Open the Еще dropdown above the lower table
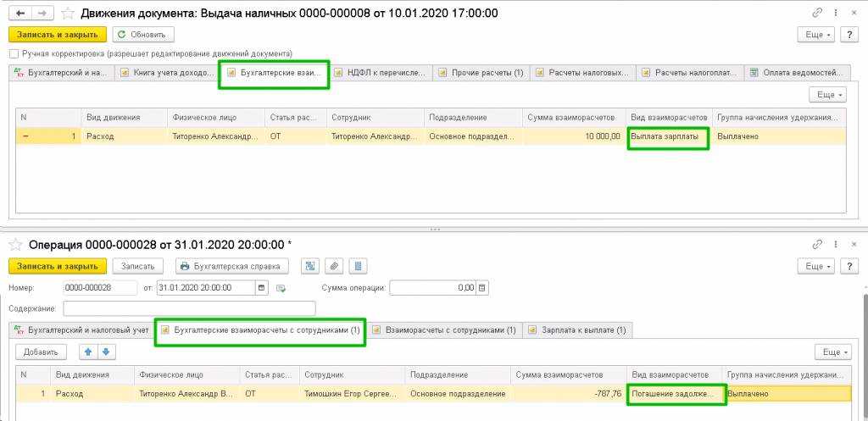This screenshot has height=421, width=868. click(832, 352)
